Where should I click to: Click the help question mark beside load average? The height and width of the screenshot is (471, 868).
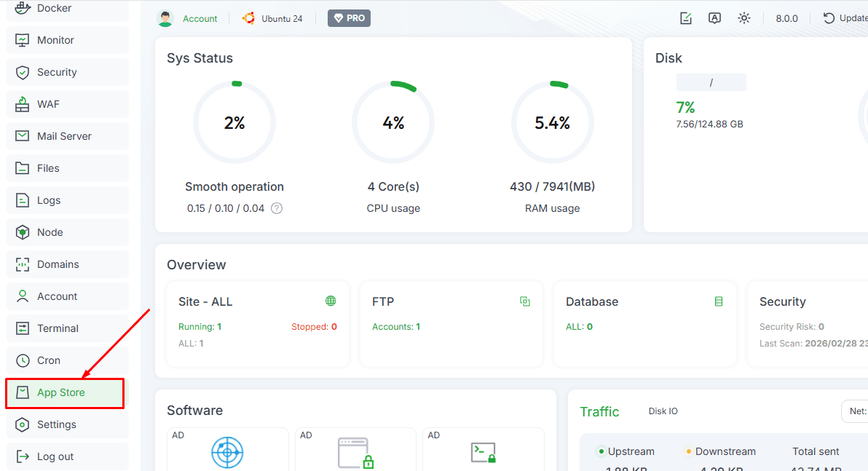pyautogui.click(x=277, y=208)
